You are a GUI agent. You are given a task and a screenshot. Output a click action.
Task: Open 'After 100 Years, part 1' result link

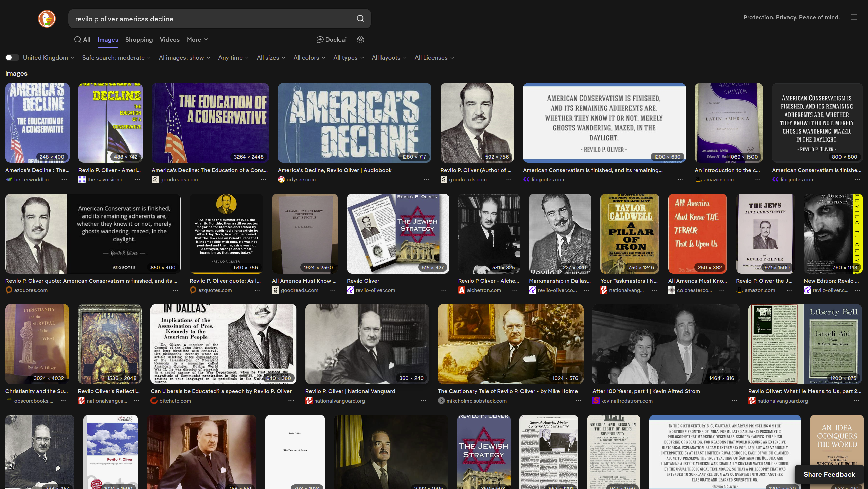[646, 391]
